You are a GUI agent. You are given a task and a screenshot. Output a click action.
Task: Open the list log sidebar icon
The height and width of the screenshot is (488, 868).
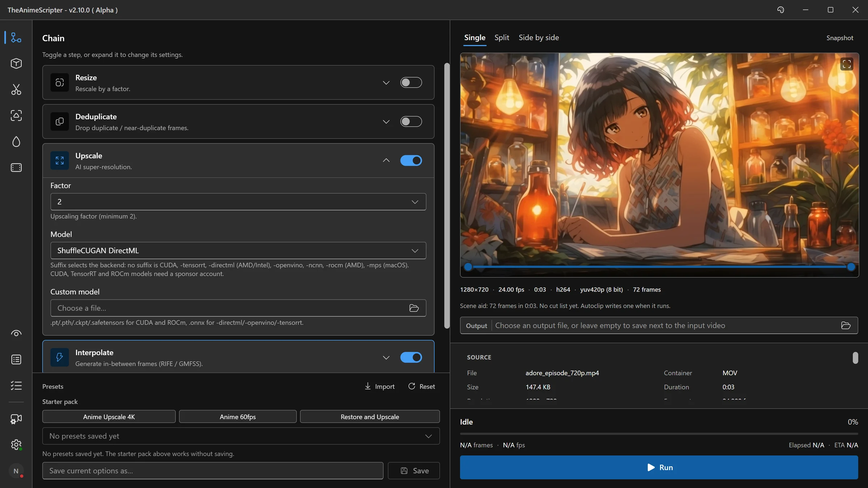pos(16,359)
